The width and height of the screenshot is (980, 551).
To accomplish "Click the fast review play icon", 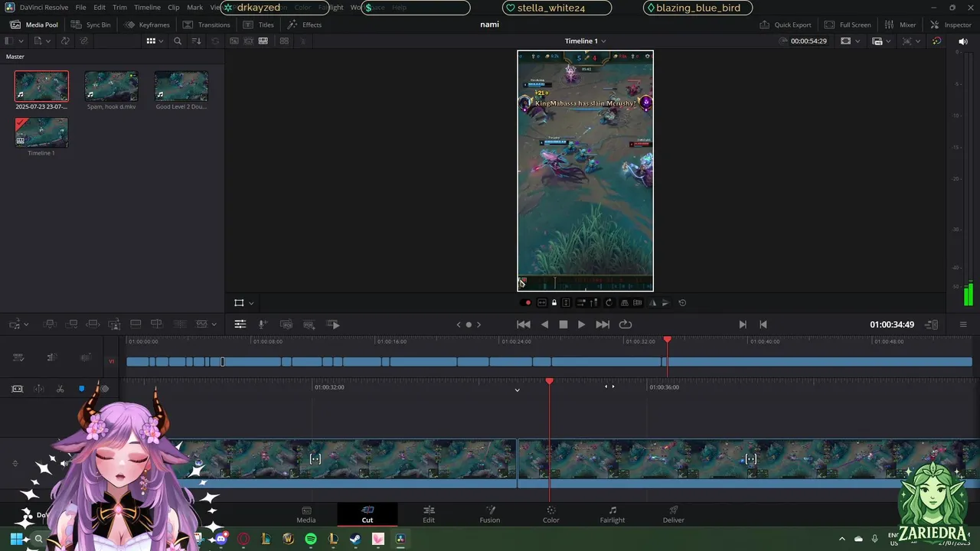I will tap(333, 324).
